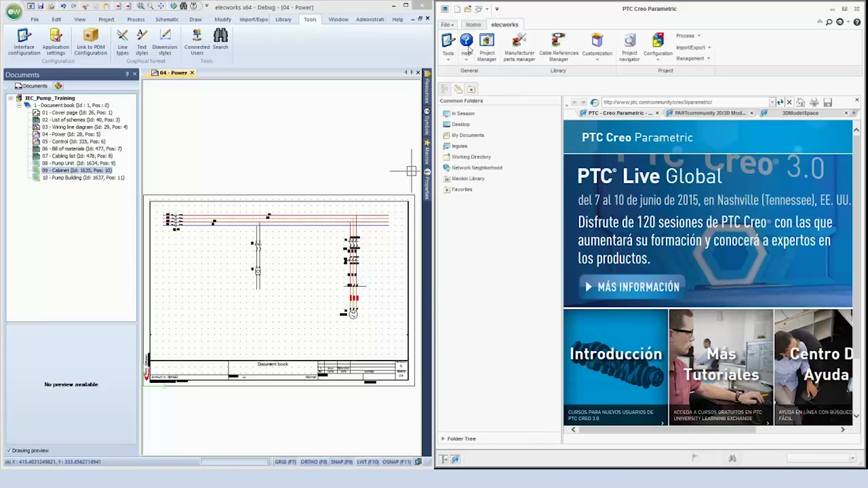Open Manufacturer parts manager in Creo
Image resolution: width=868 pixels, height=488 pixels.
519,47
